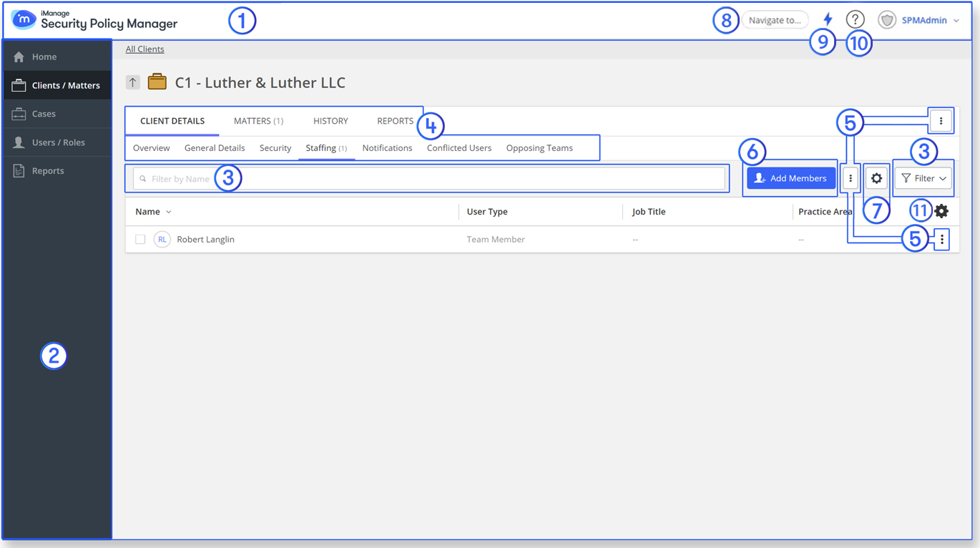Image resolution: width=980 pixels, height=548 pixels.
Task: Open the HISTORY tab
Action: click(330, 121)
